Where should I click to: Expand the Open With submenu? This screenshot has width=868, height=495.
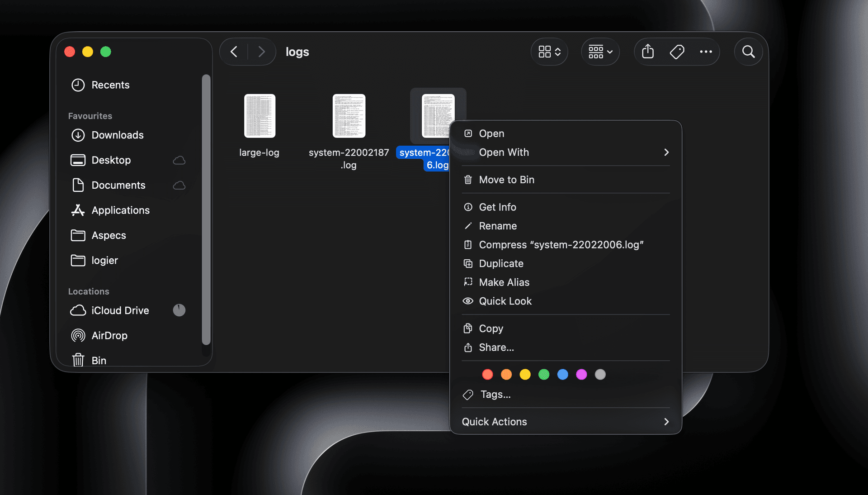(x=566, y=152)
